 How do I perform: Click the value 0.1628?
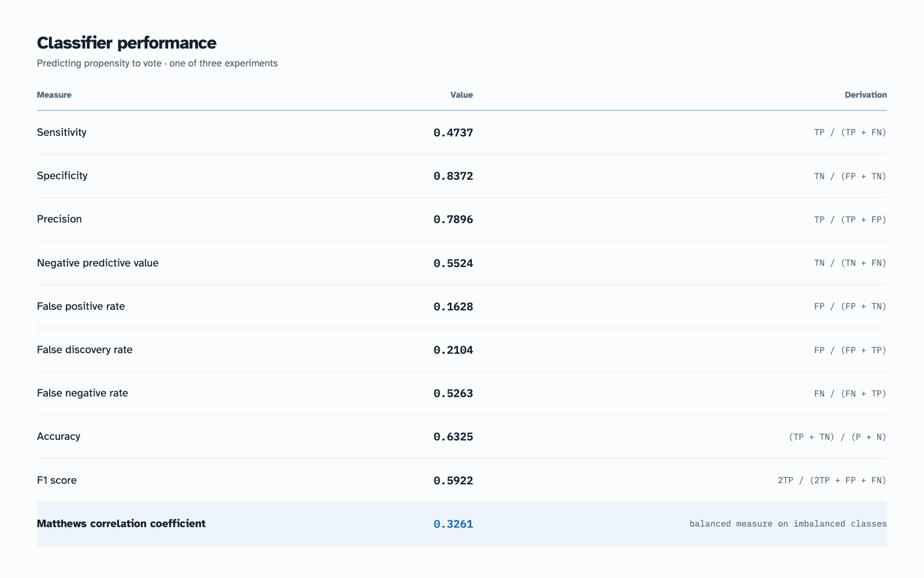tap(453, 307)
